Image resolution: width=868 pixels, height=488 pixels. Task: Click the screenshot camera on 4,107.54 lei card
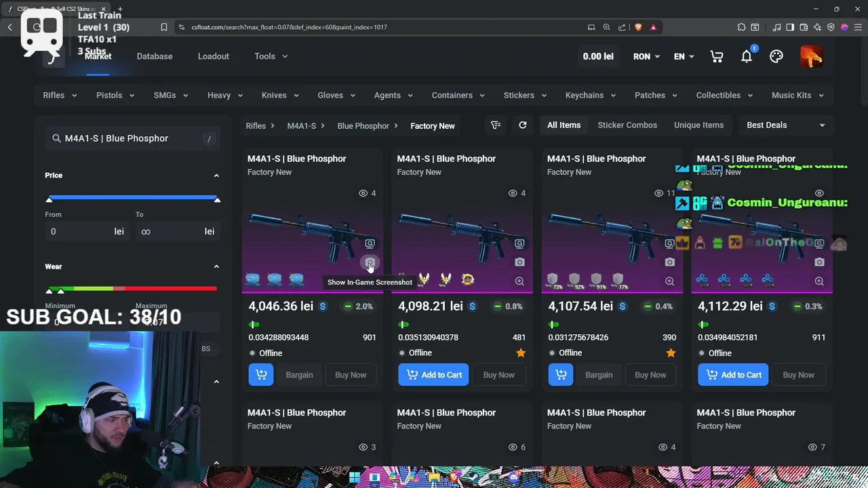coord(669,262)
